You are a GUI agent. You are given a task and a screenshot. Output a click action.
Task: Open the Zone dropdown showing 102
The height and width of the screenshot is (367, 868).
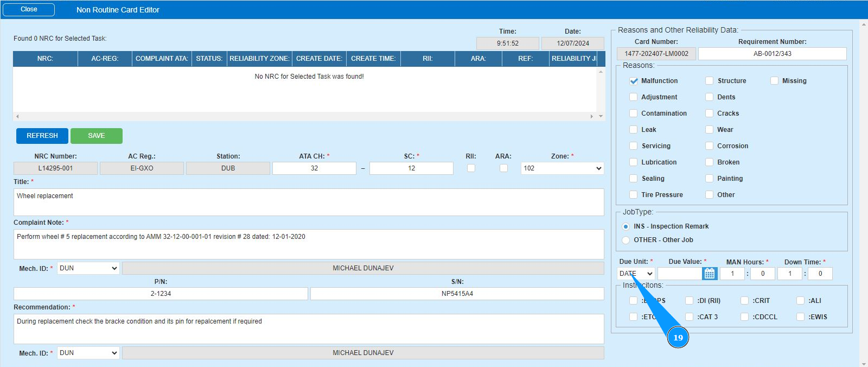pos(562,168)
